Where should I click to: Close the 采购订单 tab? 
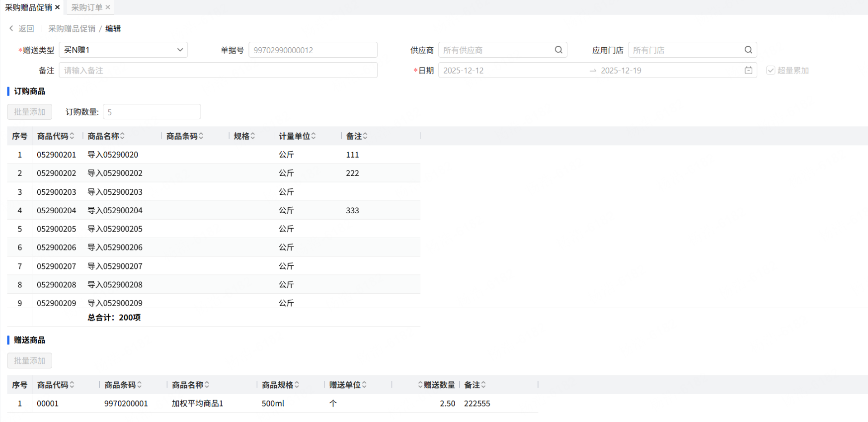108,7
